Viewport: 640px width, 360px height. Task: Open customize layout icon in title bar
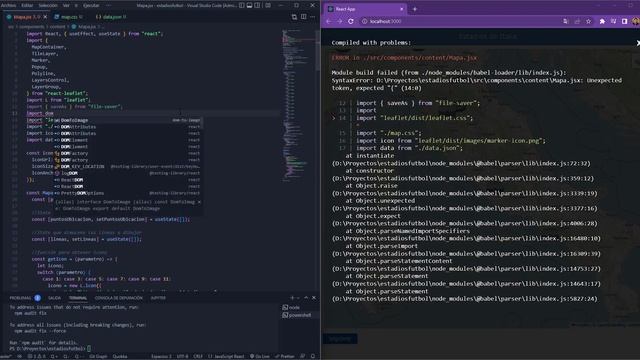tap(268, 5)
